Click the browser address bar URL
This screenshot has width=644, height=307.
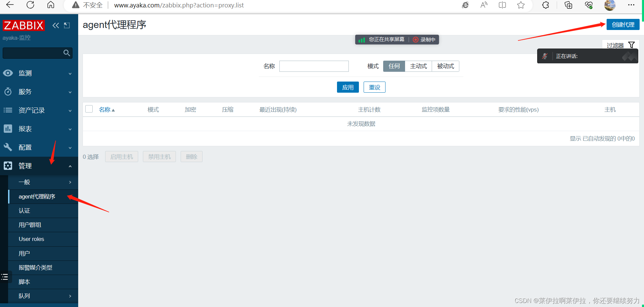179,5
